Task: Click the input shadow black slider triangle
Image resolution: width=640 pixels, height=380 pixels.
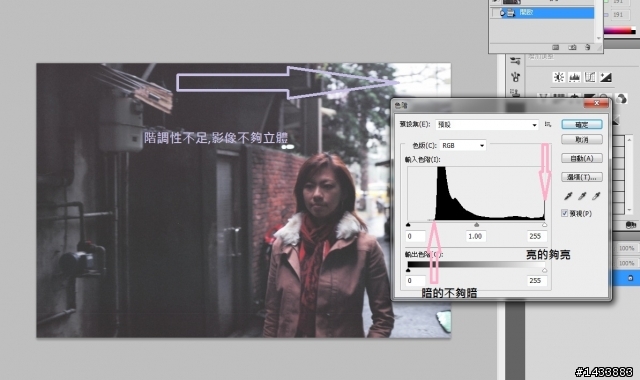Action: click(x=408, y=225)
